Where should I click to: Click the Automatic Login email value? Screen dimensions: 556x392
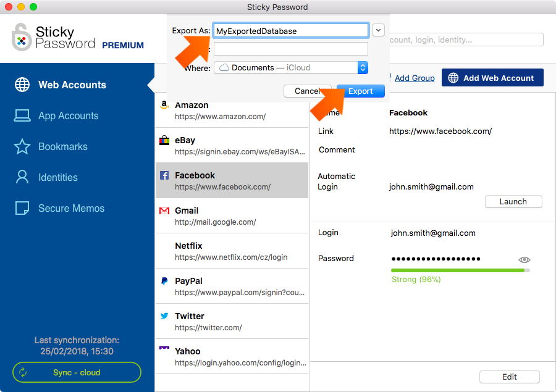[x=431, y=187]
